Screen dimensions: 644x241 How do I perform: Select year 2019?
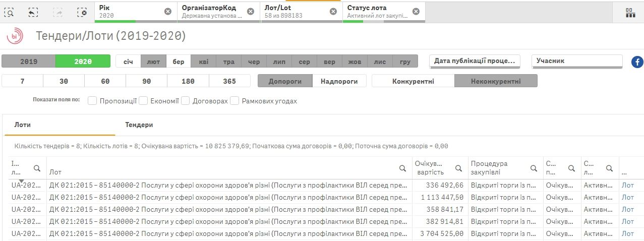[x=29, y=62]
